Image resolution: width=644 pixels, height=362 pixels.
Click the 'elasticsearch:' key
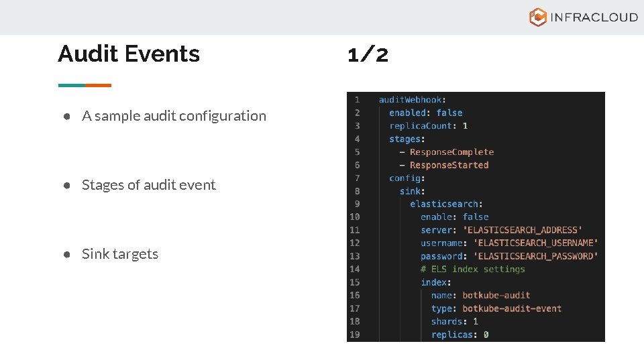coord(446,204)
